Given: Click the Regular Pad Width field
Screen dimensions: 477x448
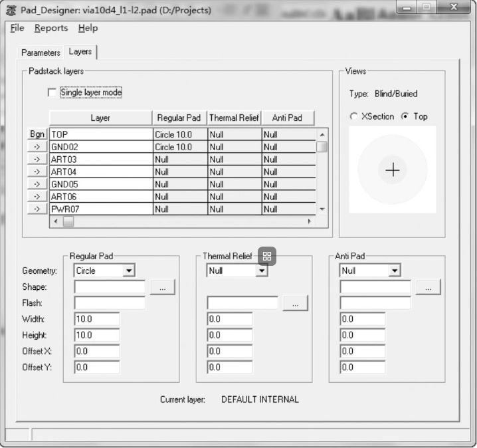Looking at the screenshot, I should point(97,319).
